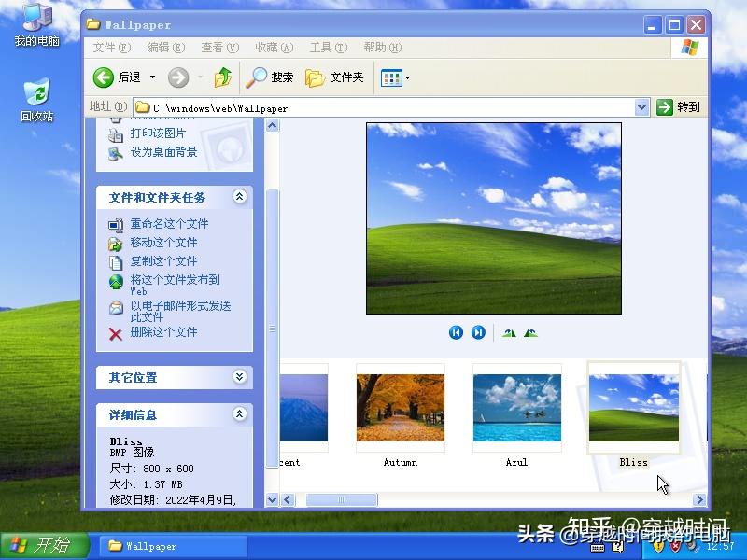This screenshot has height=560, width=747.
Task: Click the set desktop background icon
Action: pos(116,153)
